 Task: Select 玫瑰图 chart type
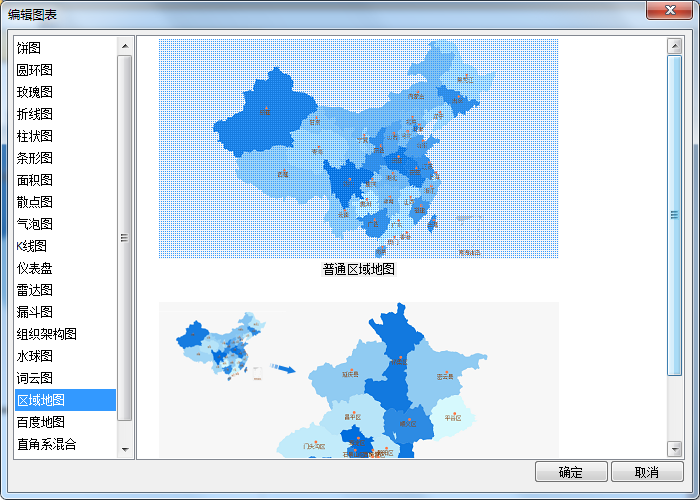point(34,92)
